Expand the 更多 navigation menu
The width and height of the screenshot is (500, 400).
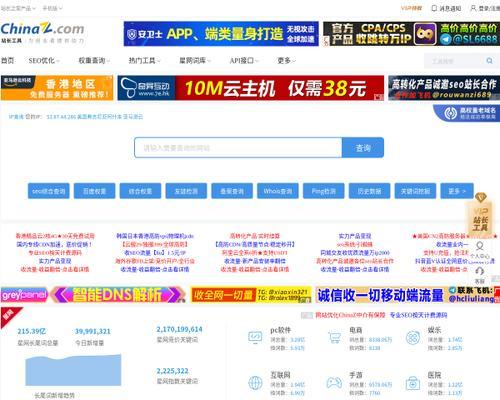click(x=286, y=61)
